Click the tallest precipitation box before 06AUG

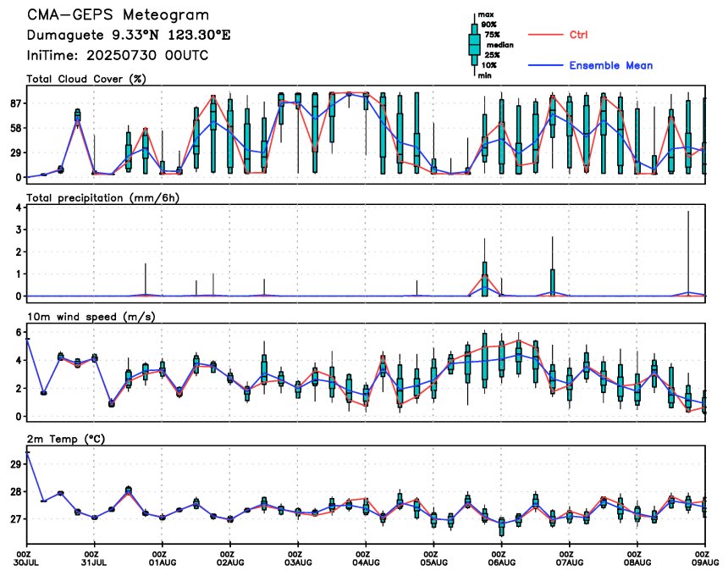(485, 279)
